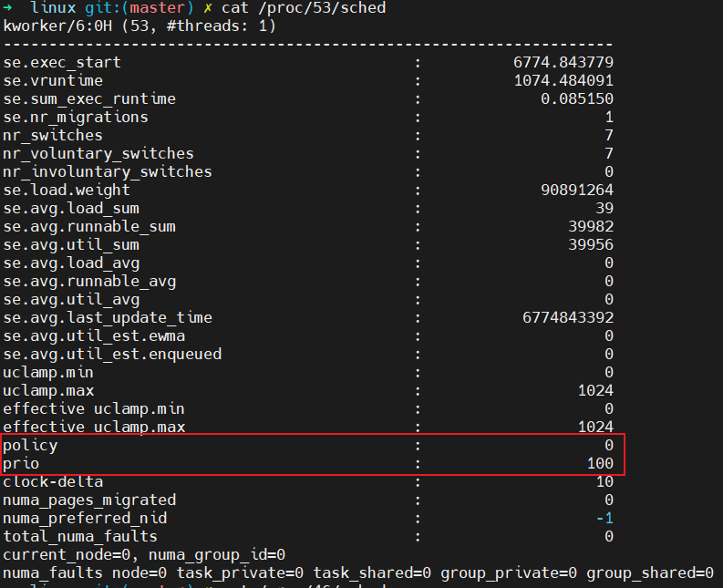Click the 'se.load.weight' label

pyautogui.click(x=67, y=190)
